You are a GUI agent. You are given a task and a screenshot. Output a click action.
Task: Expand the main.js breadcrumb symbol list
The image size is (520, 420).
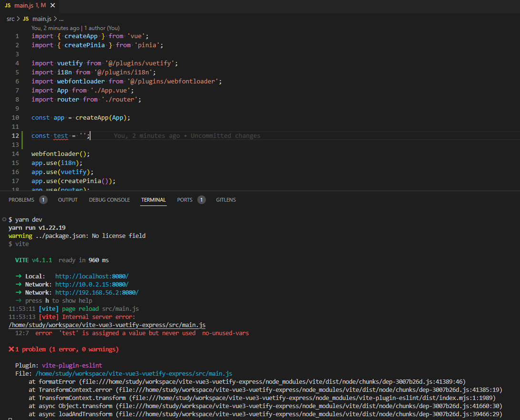(41, 19)
